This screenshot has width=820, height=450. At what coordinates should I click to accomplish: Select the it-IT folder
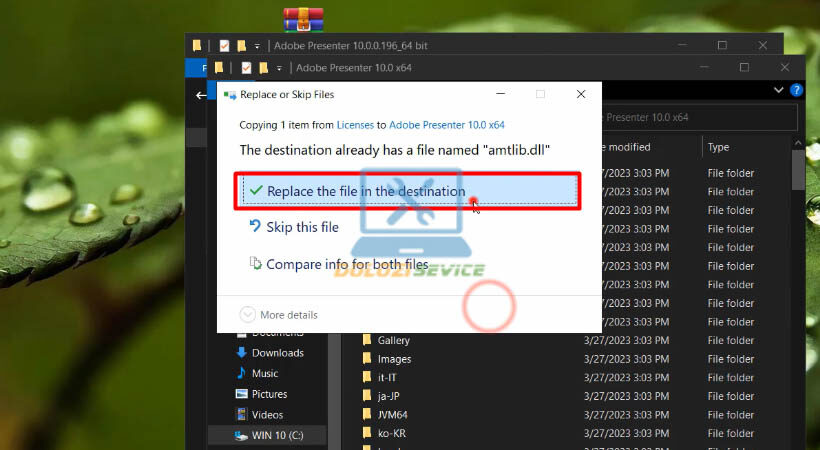(387, 378)
